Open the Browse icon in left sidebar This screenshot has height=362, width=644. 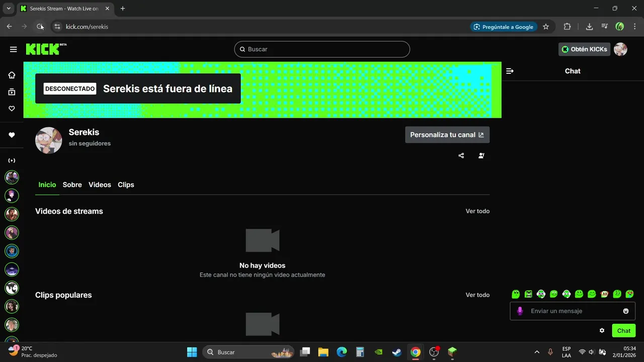point(12,92)
